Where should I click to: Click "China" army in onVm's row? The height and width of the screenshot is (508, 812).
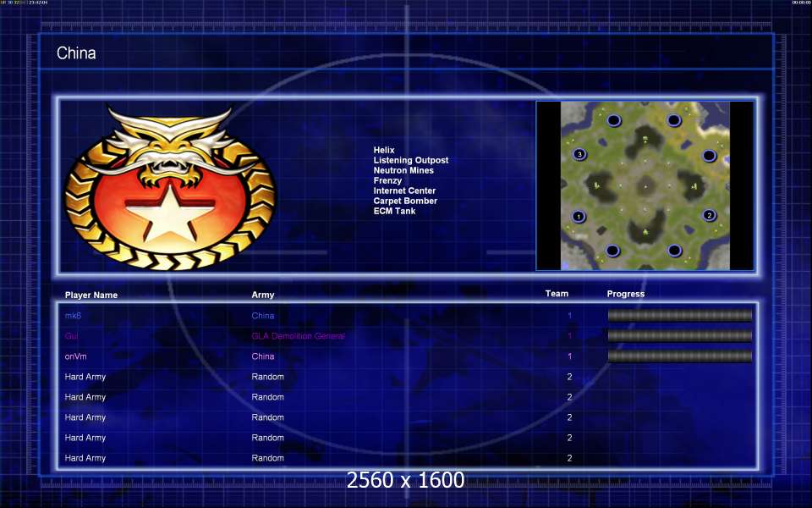(262, 356)
